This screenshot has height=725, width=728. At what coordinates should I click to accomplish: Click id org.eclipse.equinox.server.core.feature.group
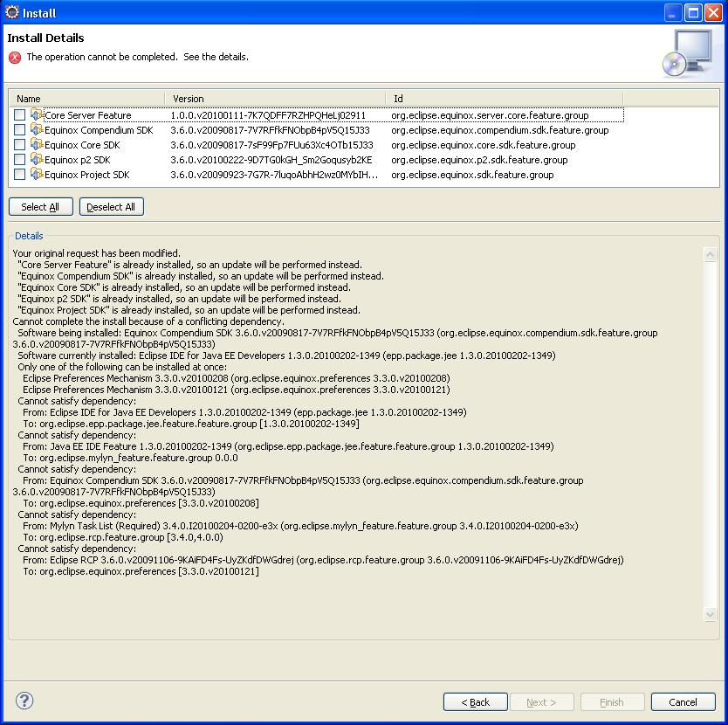click(x=490, y=115)
